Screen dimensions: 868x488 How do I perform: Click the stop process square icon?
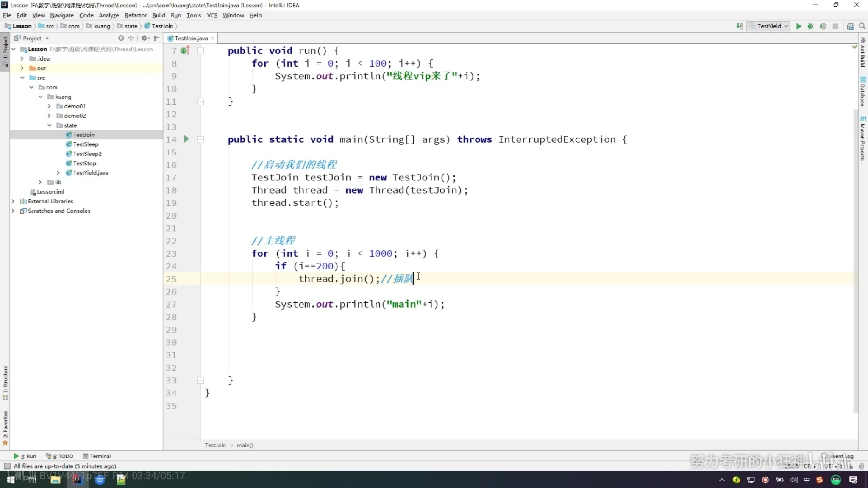[x=835, y=26]
